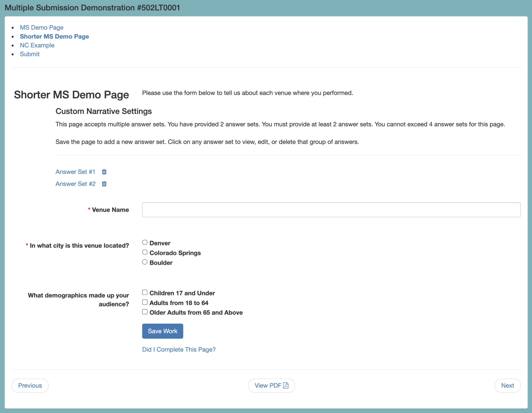Screen dimensions: 532x413
Task: Open the MS Demo Page
Action: click(42, 28)
